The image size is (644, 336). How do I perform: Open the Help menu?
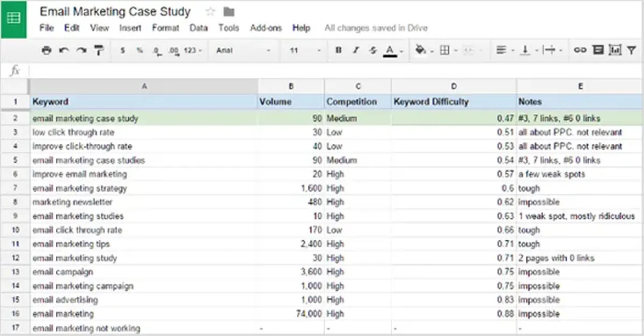coord(301,28)
